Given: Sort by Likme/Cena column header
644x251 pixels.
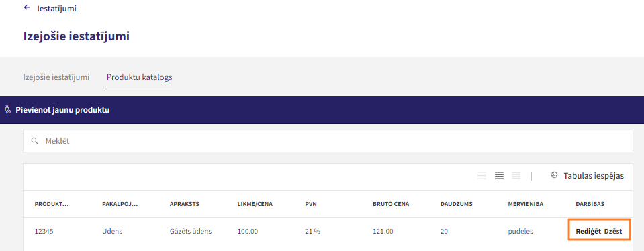Looking at the screenshot, I should click(x=255, y=204).
